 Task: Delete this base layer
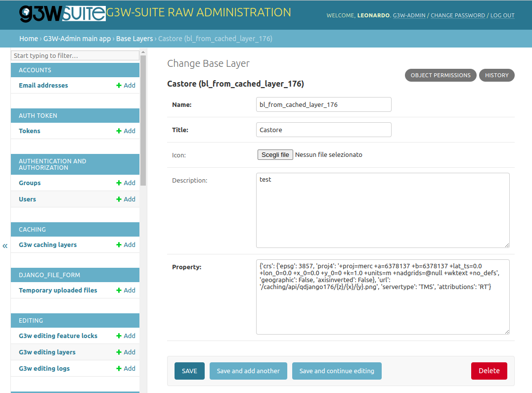(x=489, y=371)
